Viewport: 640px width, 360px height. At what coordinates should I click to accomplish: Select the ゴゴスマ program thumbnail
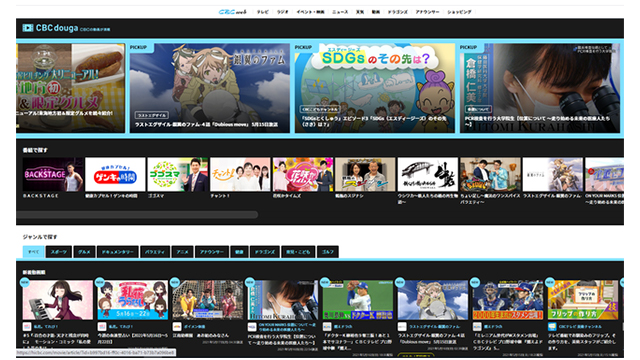(178, 174)
